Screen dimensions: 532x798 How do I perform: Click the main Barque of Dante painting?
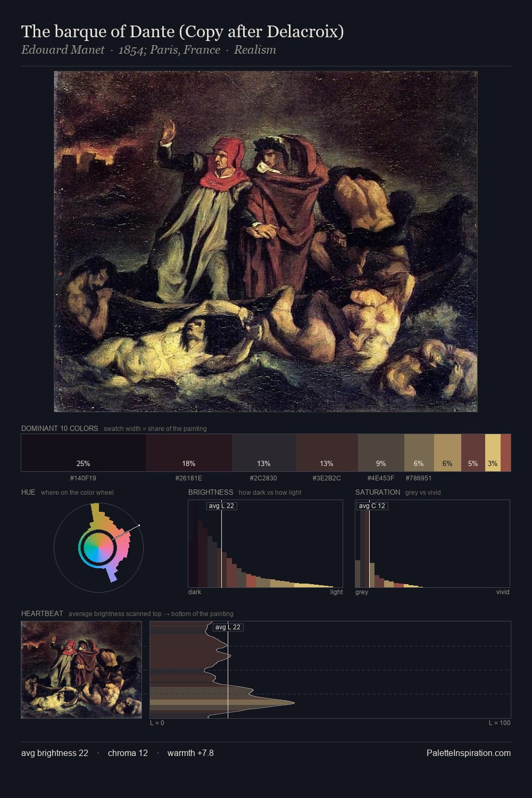[265, 242]
